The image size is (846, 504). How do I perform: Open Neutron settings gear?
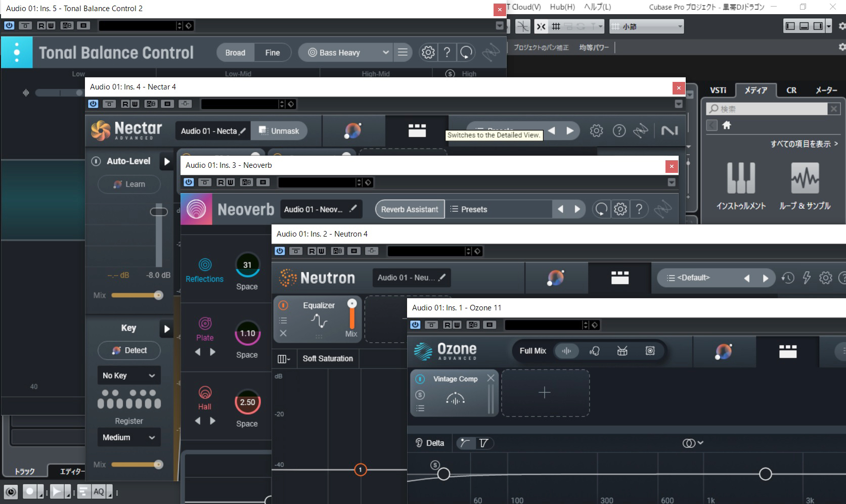tap(826, 278)
